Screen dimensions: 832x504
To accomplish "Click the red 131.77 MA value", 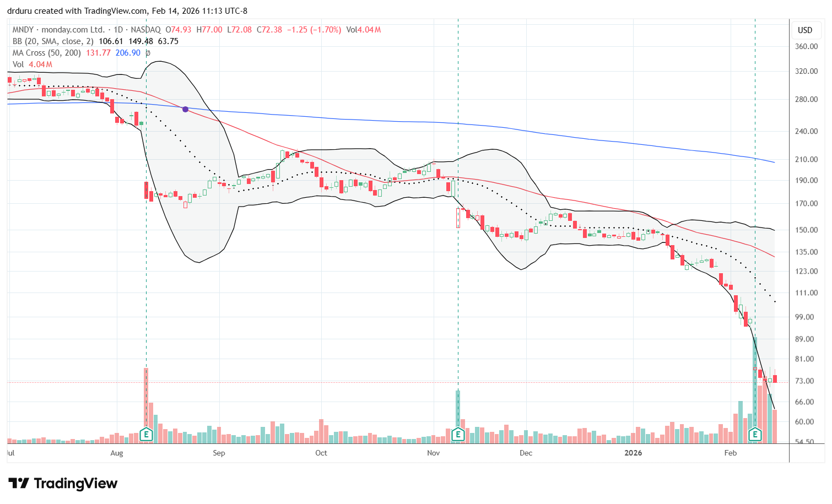I will point(99,53).
